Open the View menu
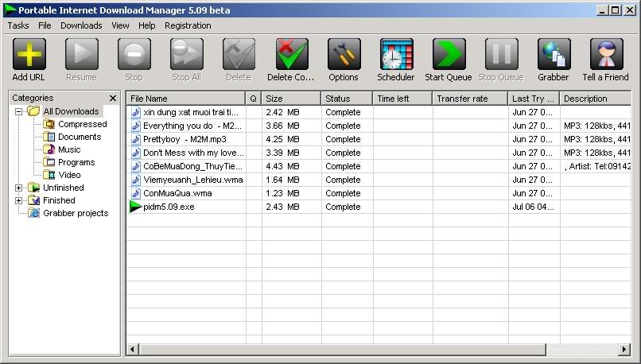641x364 pixels. point(120,25)
